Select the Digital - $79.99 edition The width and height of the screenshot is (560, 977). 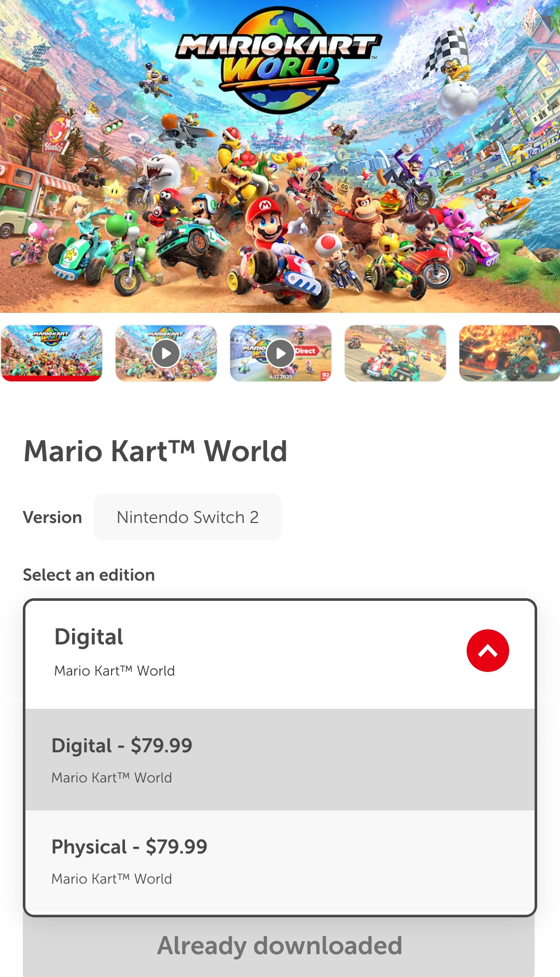coord(280,760)
